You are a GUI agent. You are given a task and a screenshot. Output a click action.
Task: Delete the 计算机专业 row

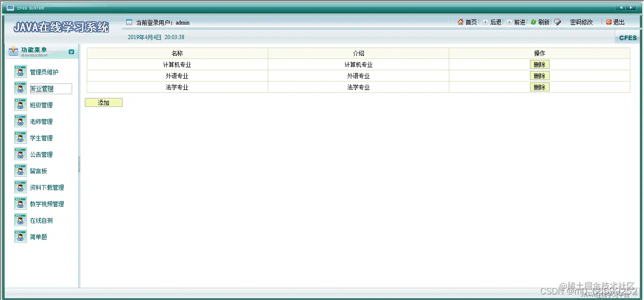pyautogui.click(x=539, y=65)
